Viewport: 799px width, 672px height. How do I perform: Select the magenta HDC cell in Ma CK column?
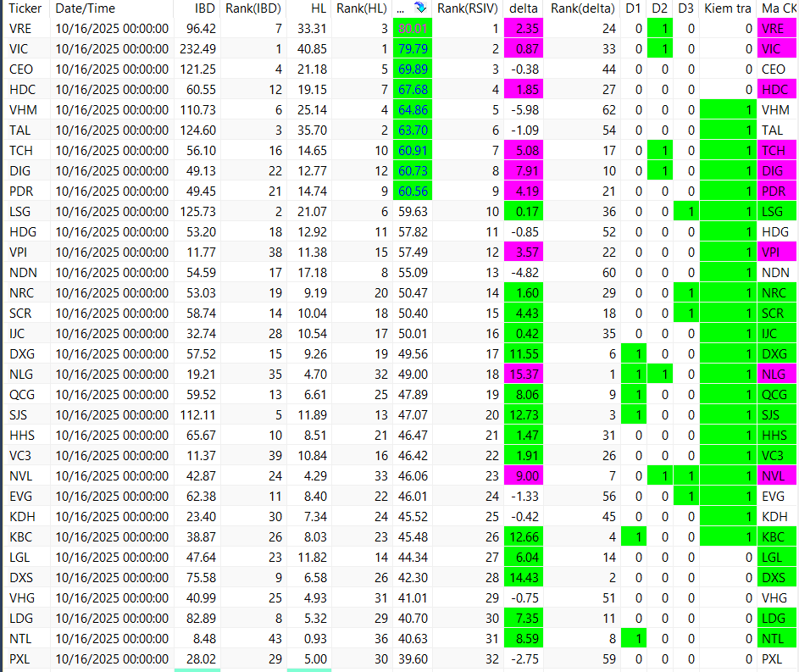tap(777, 90)
